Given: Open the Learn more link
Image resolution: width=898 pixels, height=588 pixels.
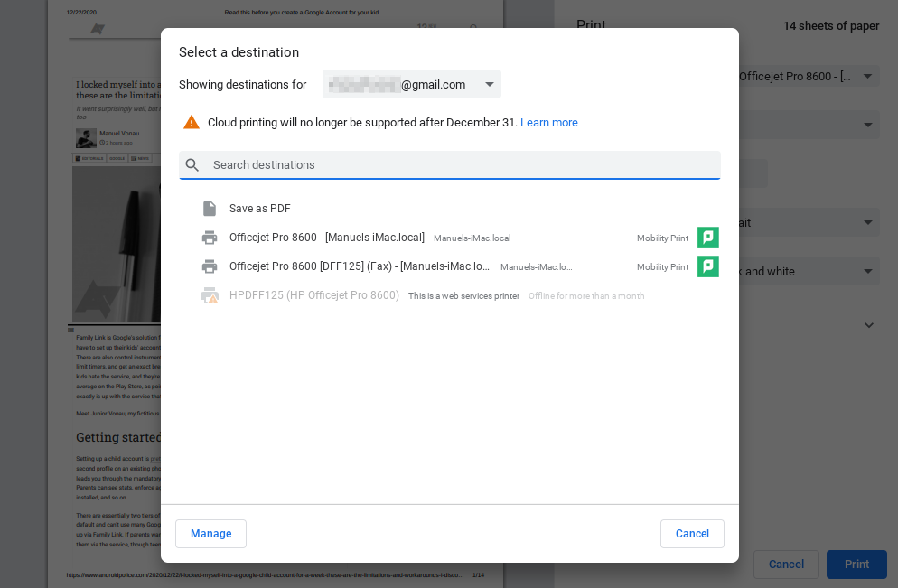Looking at the screenshot, I should pos(549,123).
